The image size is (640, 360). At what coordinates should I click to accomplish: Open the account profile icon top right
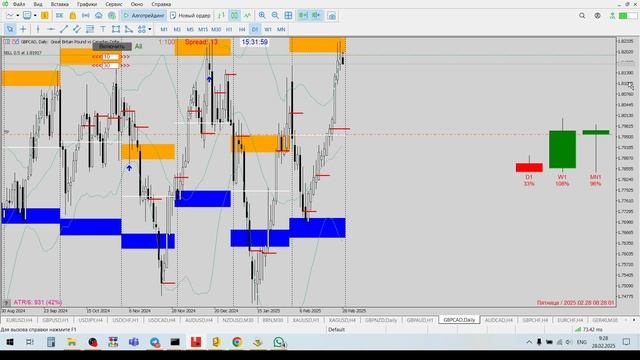click(598, 16)
